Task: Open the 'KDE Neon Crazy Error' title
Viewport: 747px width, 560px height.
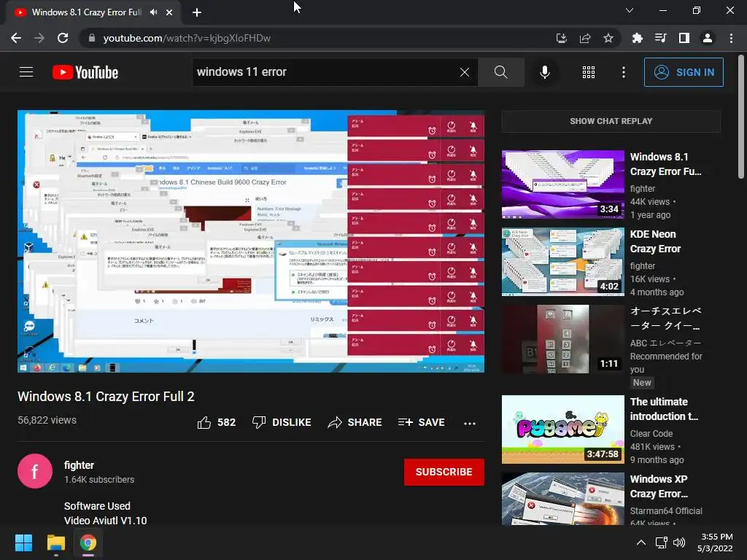Action: 656,241
